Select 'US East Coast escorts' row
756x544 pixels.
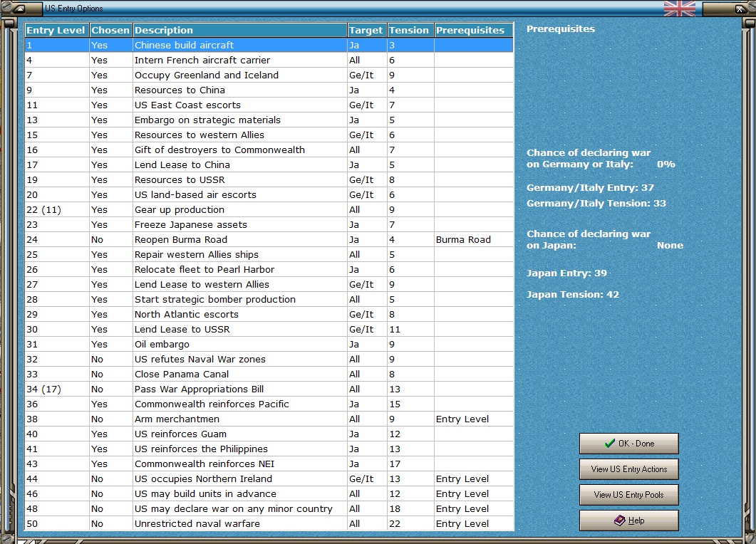click(x=269, y=105)
